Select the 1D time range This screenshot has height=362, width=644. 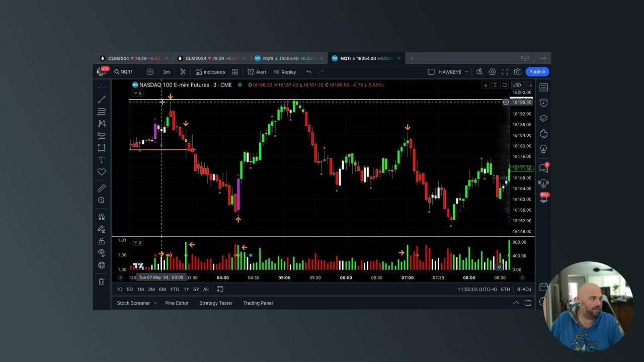pyautogui.click(x=120, y=289)
